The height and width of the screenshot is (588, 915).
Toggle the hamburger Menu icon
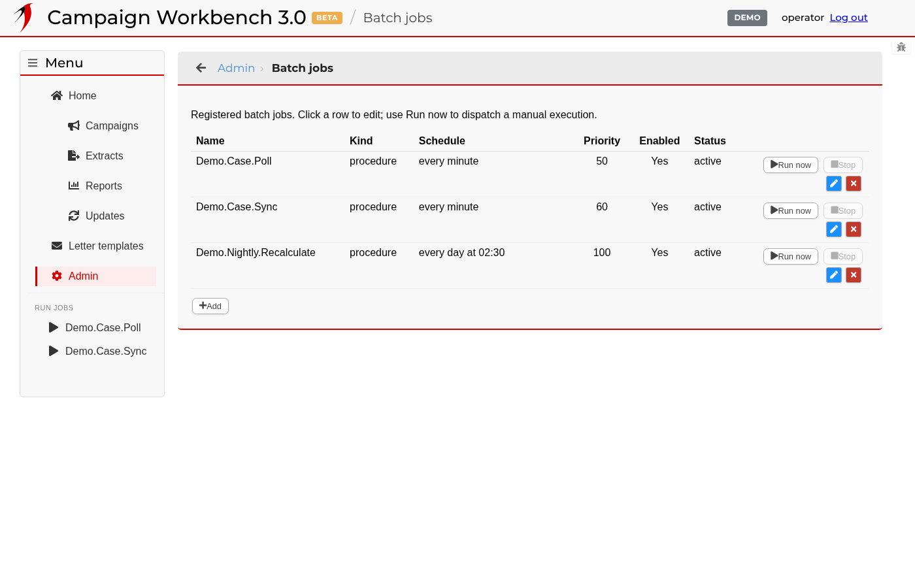[x=33, y=63]
